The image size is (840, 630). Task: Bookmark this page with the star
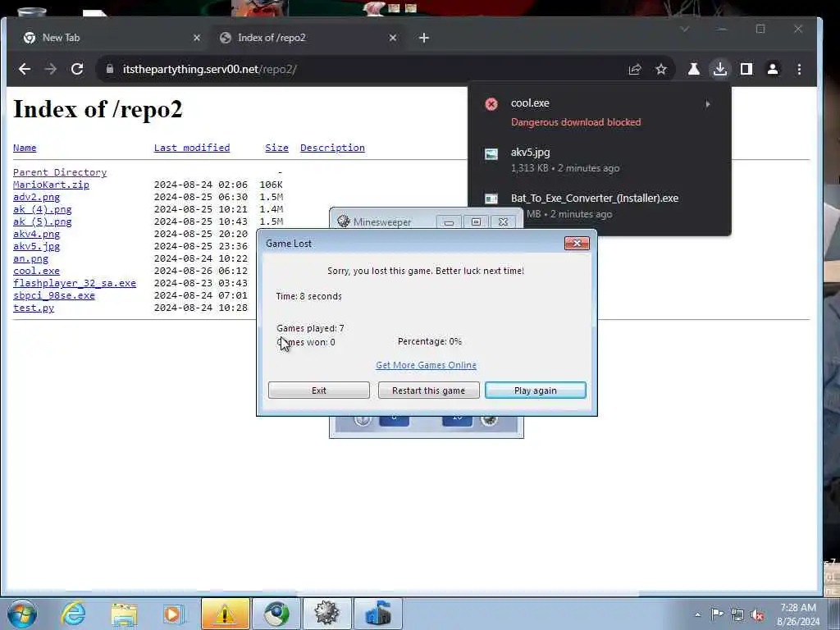[661, 69]
